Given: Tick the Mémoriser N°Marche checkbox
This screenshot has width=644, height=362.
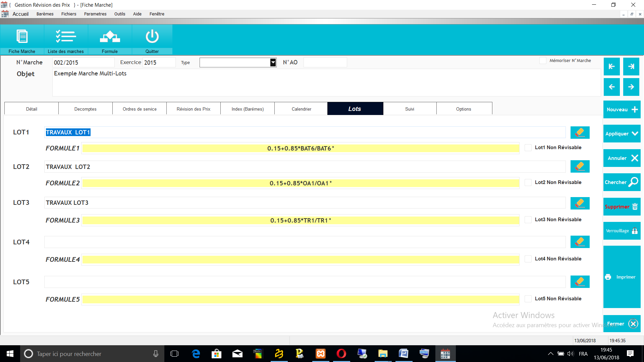Looking at the screenshot, I should tap(542, 61).
